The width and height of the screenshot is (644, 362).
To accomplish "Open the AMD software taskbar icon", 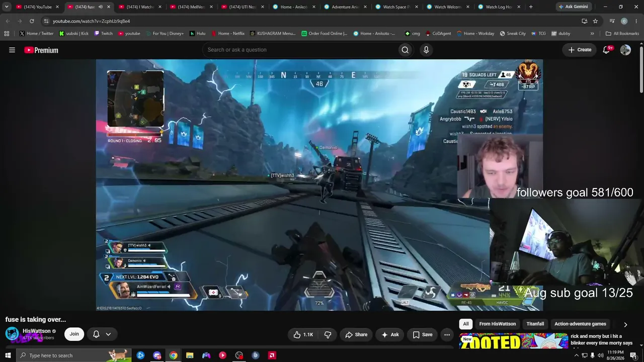I will click(272, 355).
